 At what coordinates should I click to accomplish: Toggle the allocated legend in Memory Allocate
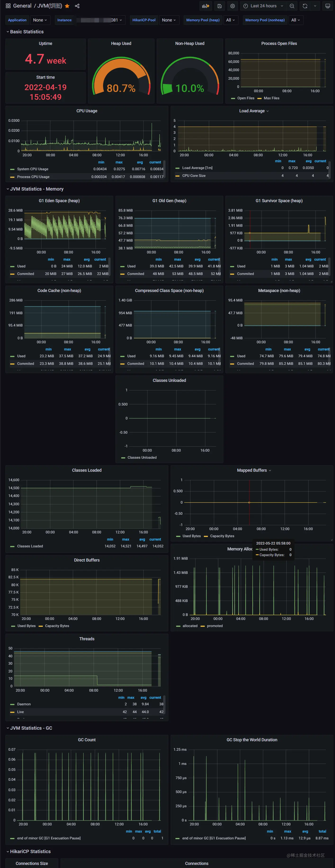click(x=190, y=626)
